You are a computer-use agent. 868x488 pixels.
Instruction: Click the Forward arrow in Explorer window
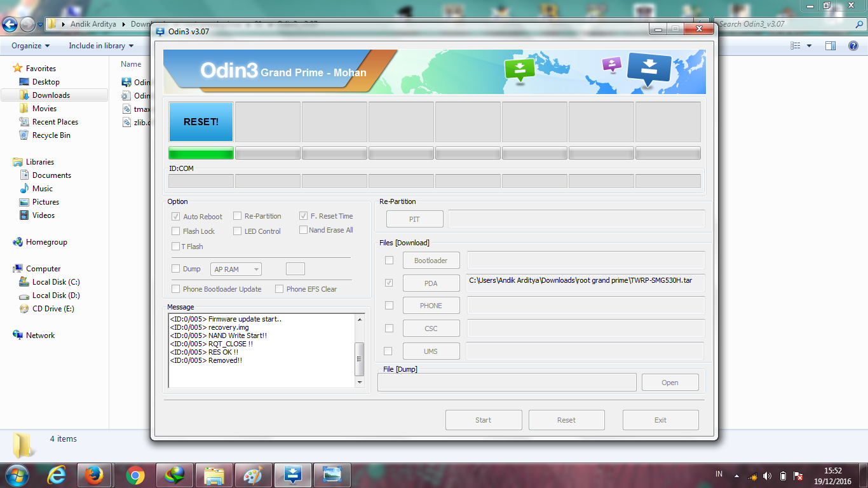[x=27, y=24]
